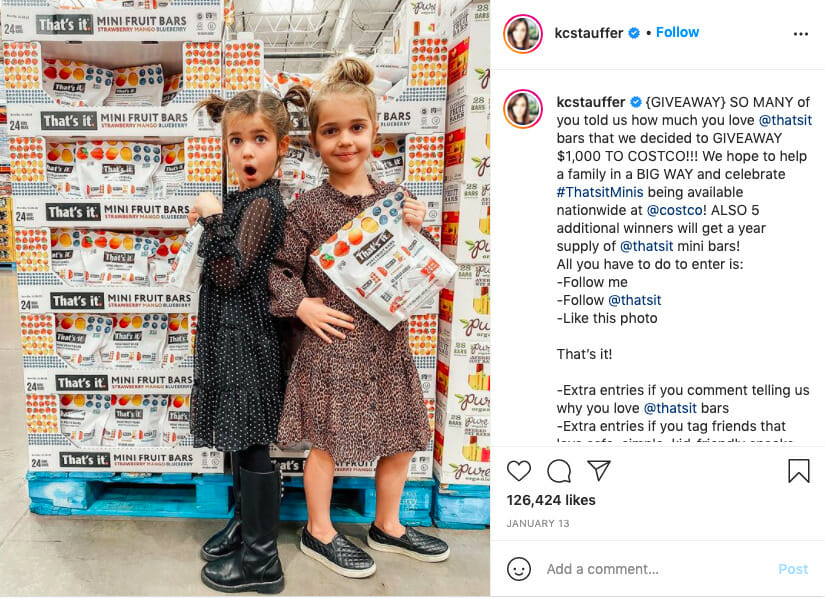Click kcstauffer header profile picture
The width and height of the screenshot is (825, 598).
tap(523, 34)
